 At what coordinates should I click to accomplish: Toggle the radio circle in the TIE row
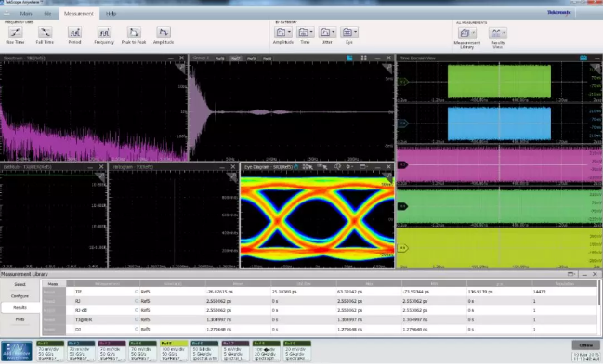pos(137,292)
